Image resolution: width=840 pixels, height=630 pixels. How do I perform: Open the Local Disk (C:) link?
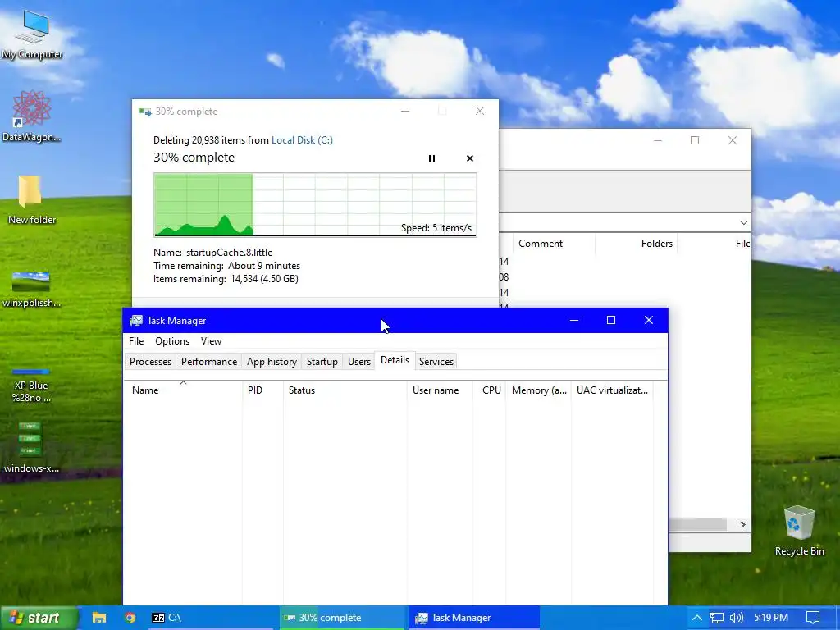pyautogui.click(x=302, y=139)
